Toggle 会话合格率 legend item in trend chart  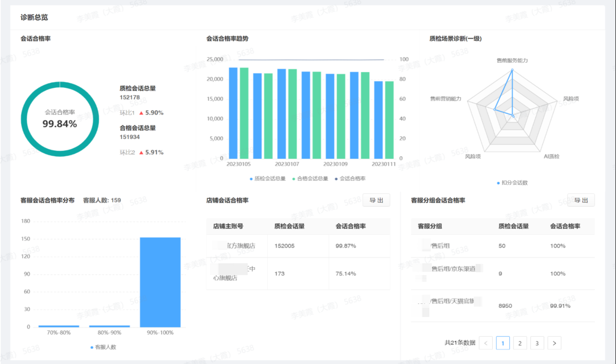pyautogui.click(x=350, y=179)
